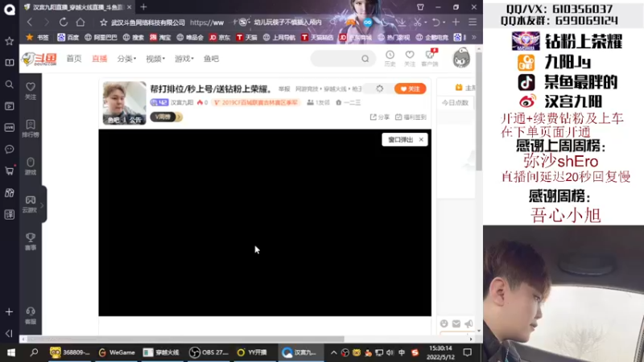Image resolution: width=644 pixels, height=362 pixels.
Task: Click the Douyu logo
Action: (39, 59)
